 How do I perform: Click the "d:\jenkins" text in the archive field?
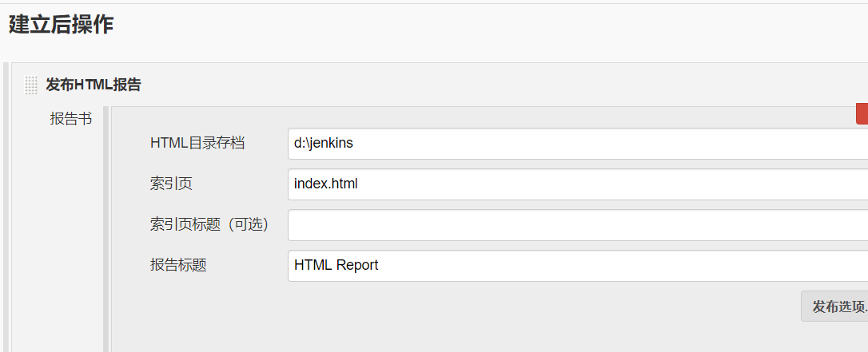(x=324, y=144)
